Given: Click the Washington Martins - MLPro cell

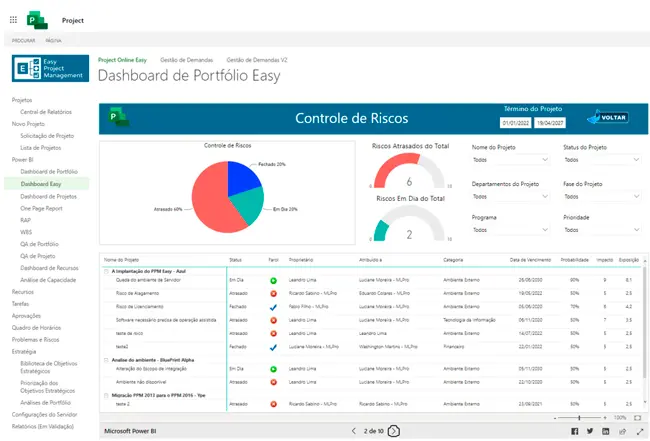Looking at the screenshot, I should click(388, 346).
